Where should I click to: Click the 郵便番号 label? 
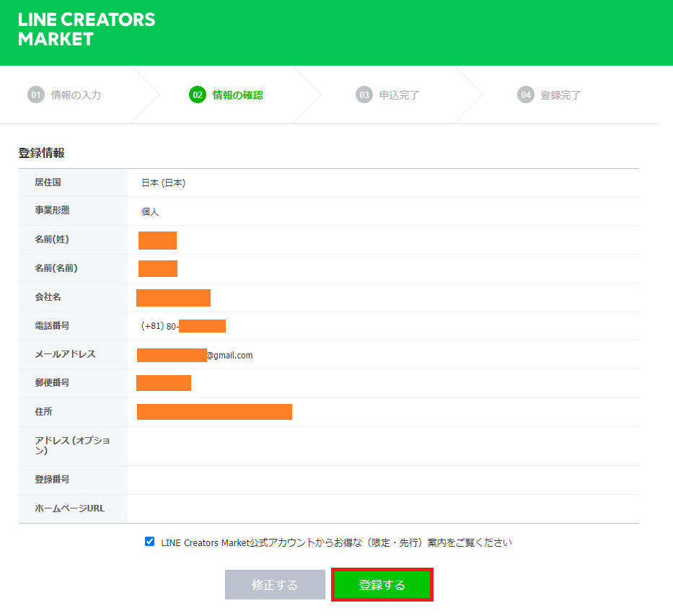coord(52,383)
